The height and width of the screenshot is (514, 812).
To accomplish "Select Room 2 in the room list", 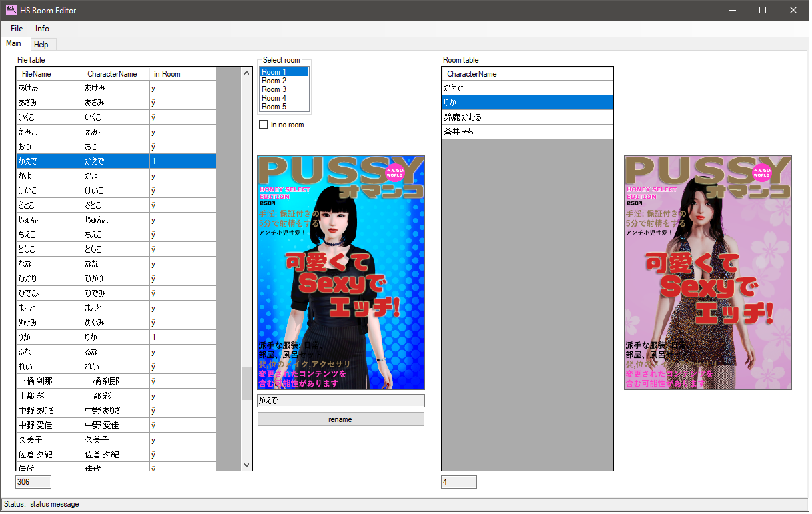I will pyautogui.click(x=284, y=81).
